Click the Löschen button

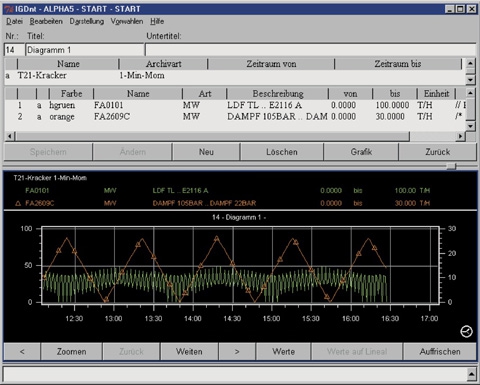click(x=282, y=152)
